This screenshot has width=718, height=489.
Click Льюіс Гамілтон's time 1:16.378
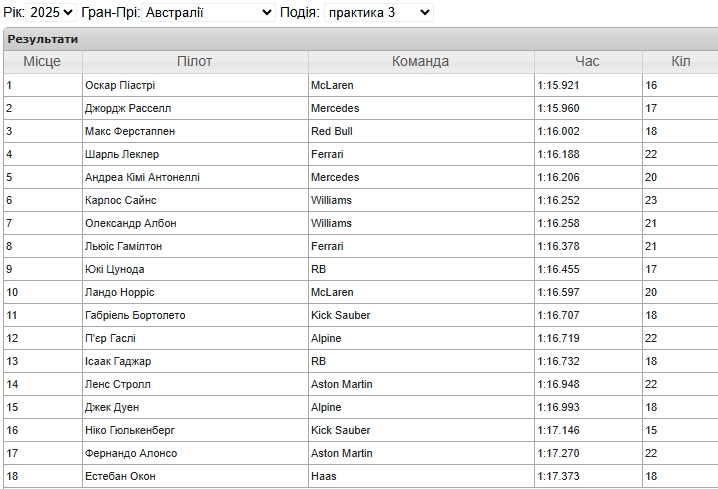point(559,246)
